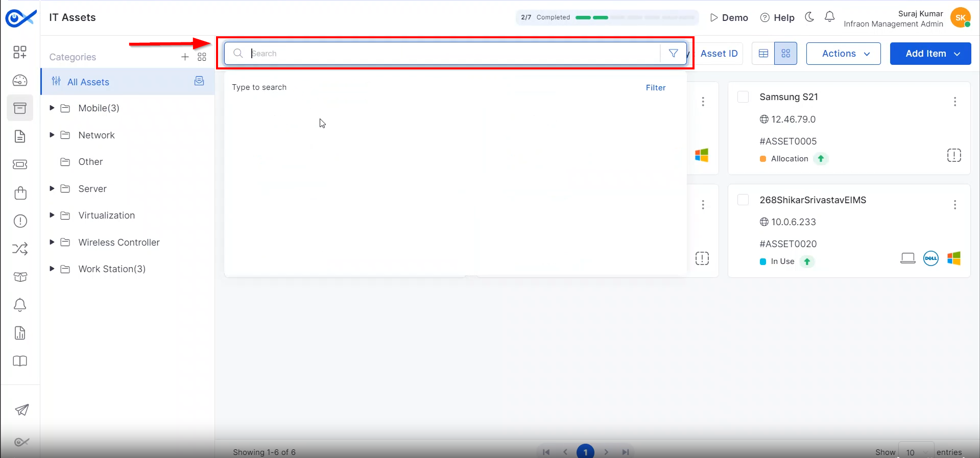The width and height of the screenshot is (980, 458).
Task: Check the Samsung S21 asset checkbox
Action: pos(743,97)
